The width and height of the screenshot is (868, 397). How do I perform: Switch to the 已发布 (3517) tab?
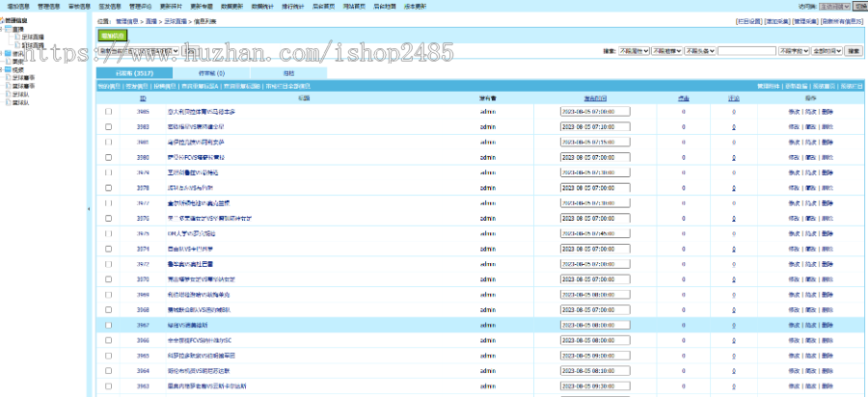tap(134, 73)
